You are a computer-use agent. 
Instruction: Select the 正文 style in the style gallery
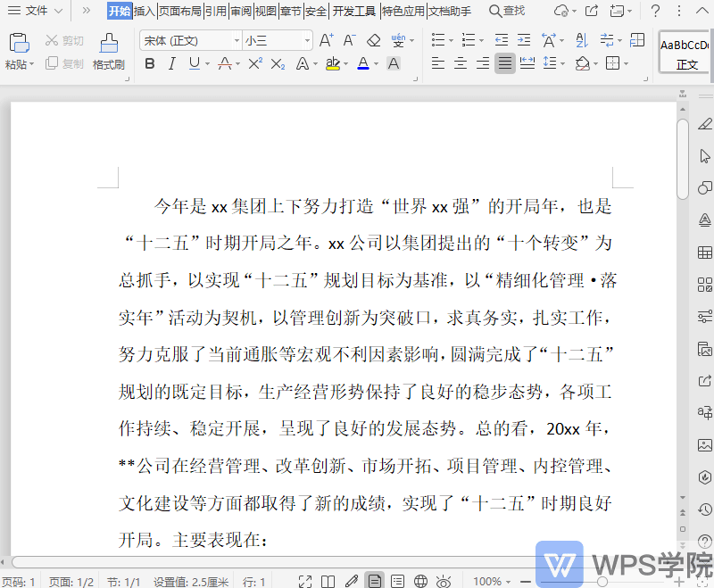[x=685, y=52]
